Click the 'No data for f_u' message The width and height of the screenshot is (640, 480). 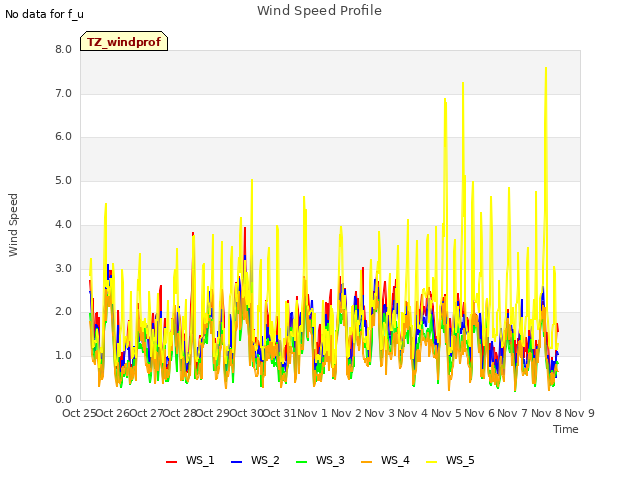click(x=44, y=14)
